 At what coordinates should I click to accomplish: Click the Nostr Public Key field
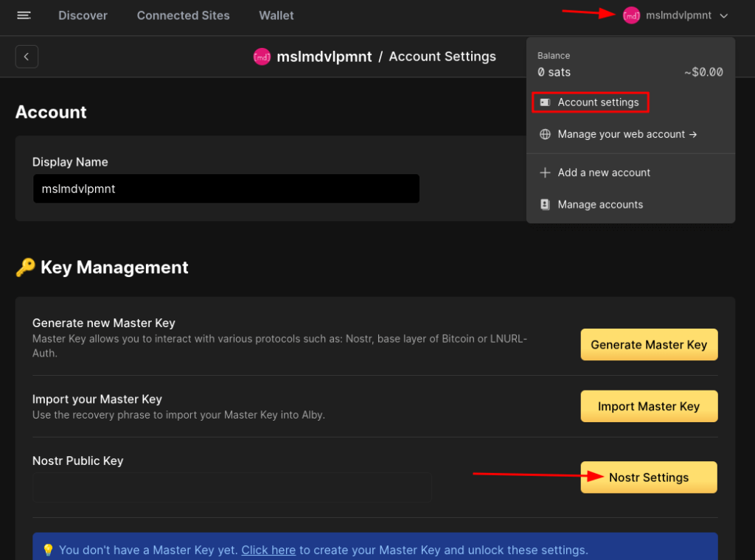click(x=232, y=487)
